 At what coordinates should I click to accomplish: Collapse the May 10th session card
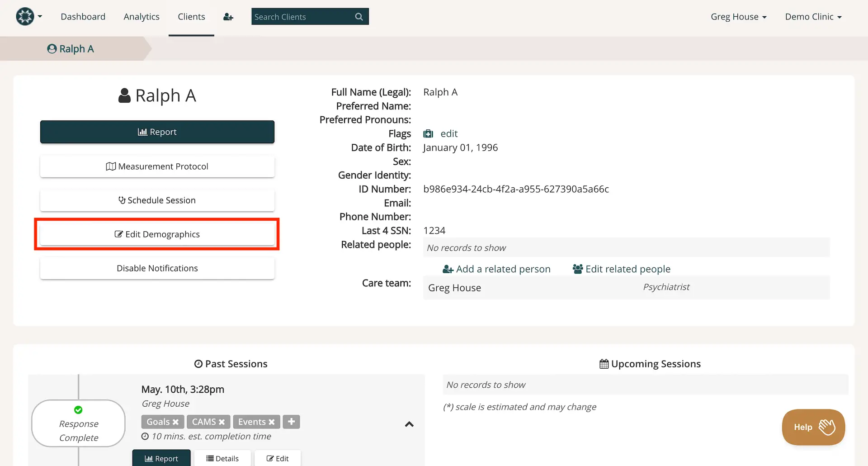(409, 424)
